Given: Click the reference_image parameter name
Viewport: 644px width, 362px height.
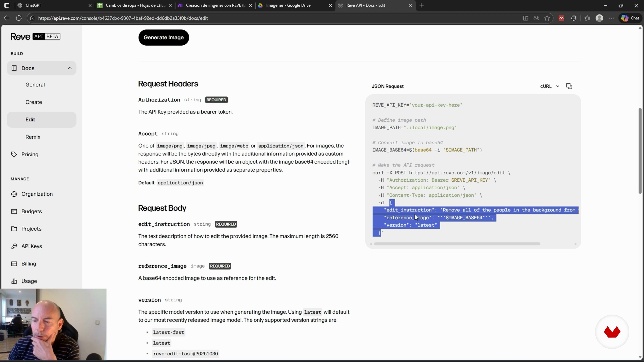Looking at the screenshot, I should 163,266.
